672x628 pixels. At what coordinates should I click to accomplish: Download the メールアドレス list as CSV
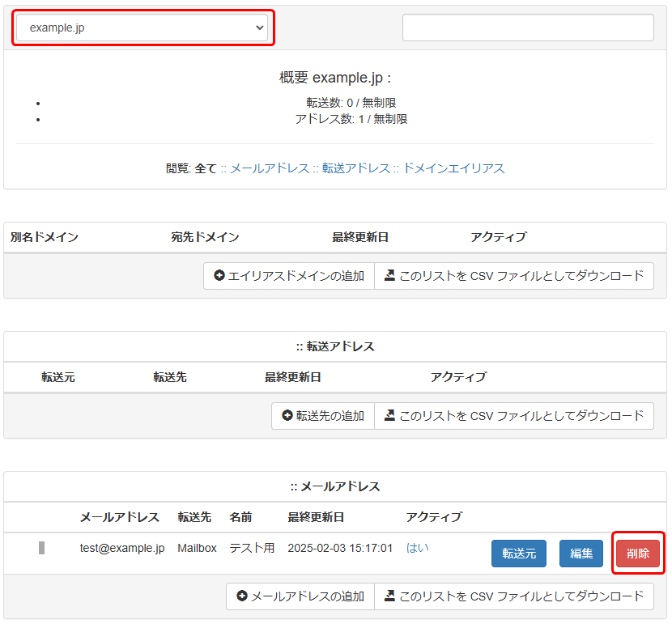(x=514, y=596)
